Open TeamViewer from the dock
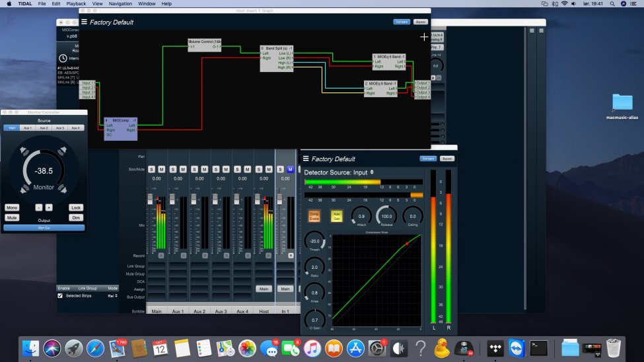644x362 pixels. click(517, 348)
